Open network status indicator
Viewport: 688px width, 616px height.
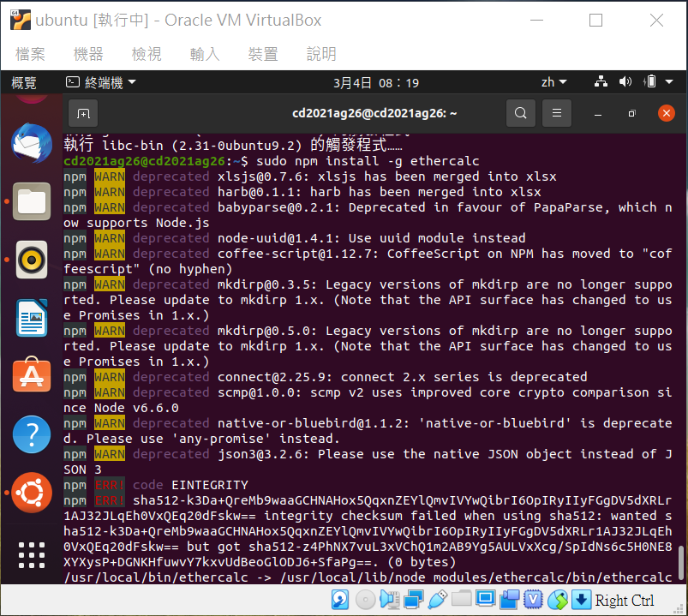pos(601,81)
